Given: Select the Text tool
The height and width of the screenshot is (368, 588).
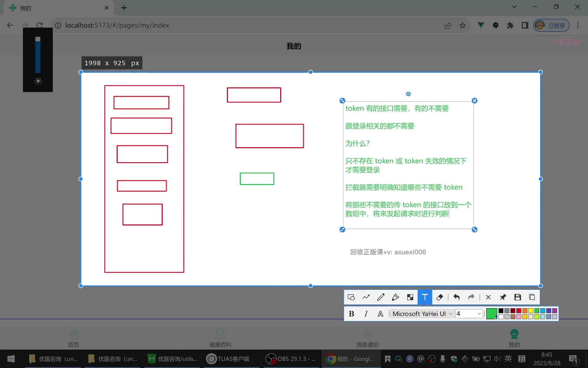Looking at the screenshot, I should [x=425, y=297].
